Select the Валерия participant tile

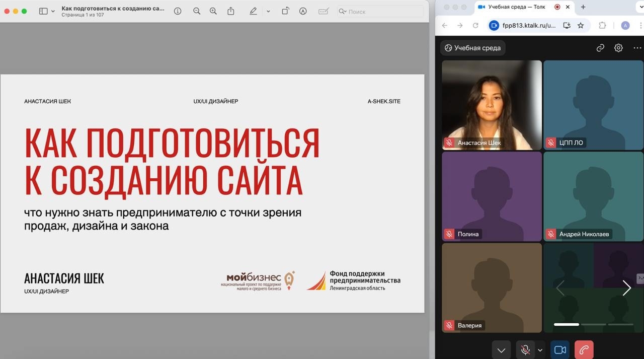click(x=492, y=288)
